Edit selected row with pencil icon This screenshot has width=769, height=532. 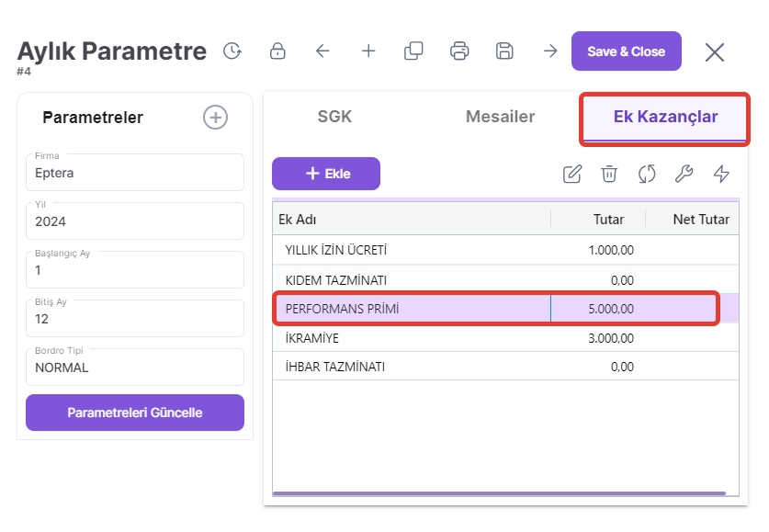[x=571, y=174]
